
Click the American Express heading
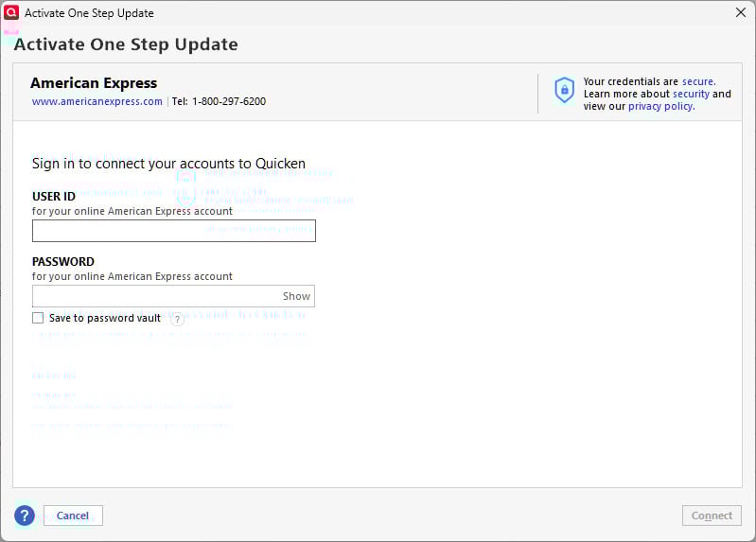click(94, 83)
